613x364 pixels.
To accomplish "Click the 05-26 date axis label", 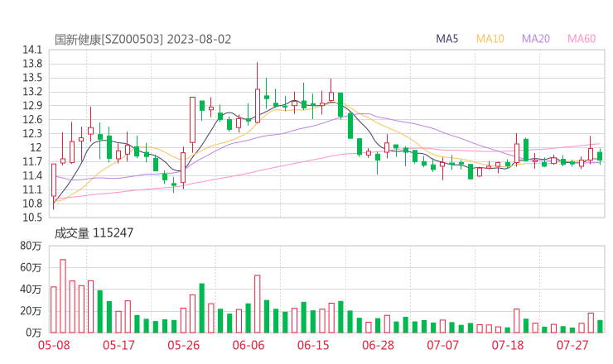I will [x=183, y=345].
